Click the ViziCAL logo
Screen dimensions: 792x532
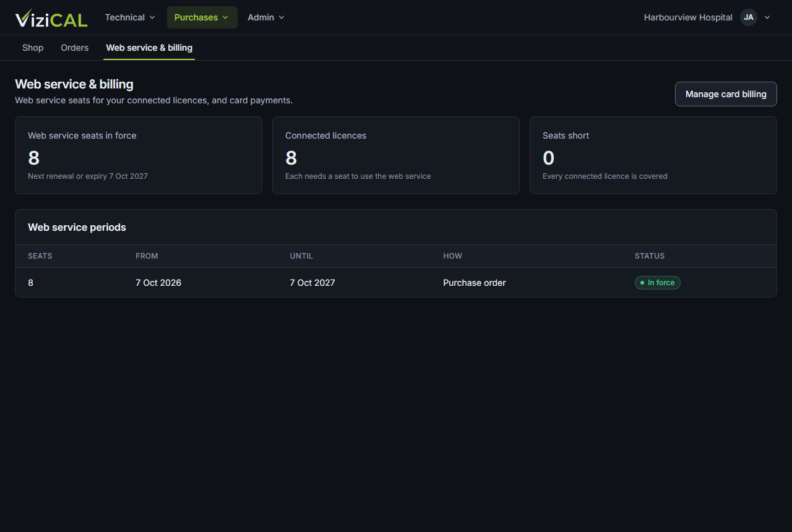coord(51,18)
